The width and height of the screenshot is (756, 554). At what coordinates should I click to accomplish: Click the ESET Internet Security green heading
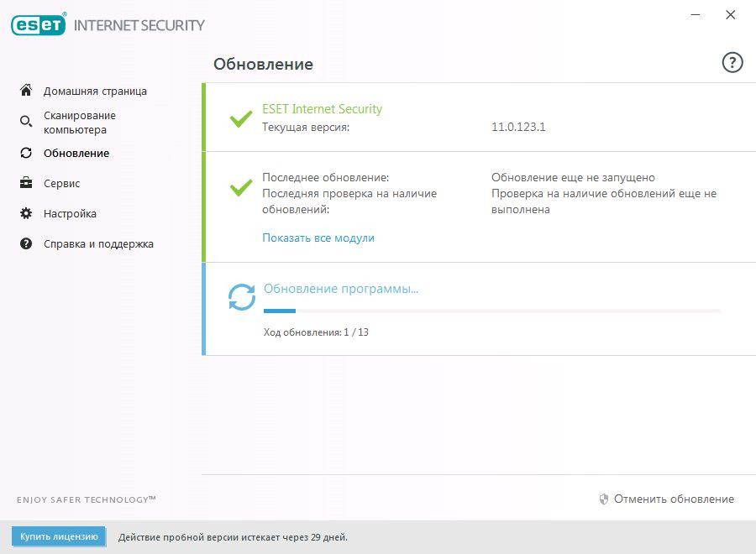[322, 109]
